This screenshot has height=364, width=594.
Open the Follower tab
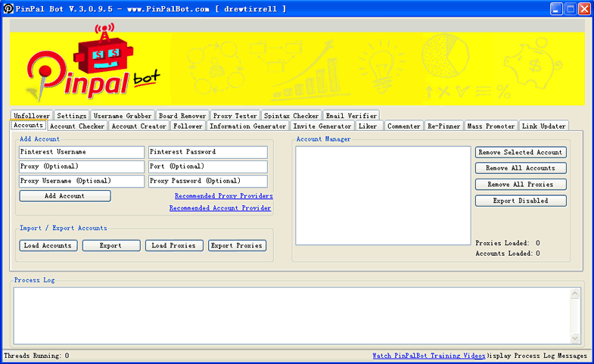point(188,126)
